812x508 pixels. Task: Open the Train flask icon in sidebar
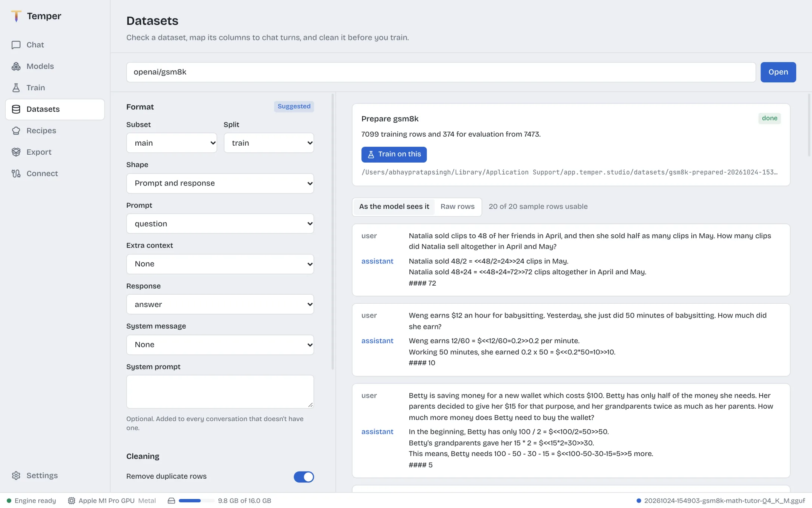[16, 88]
